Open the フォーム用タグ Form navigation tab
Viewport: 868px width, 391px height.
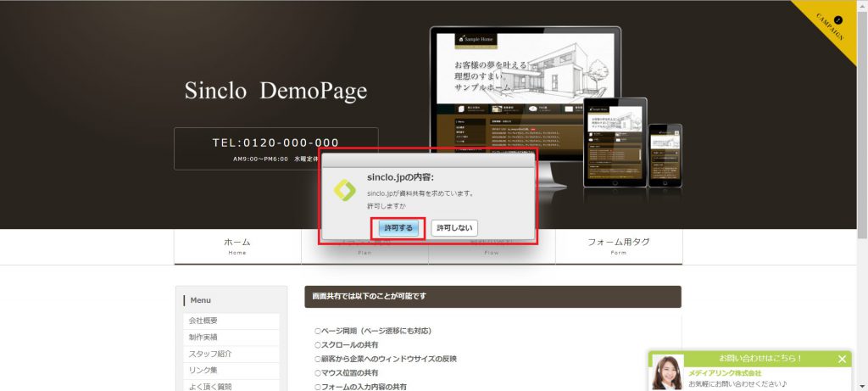619,247
